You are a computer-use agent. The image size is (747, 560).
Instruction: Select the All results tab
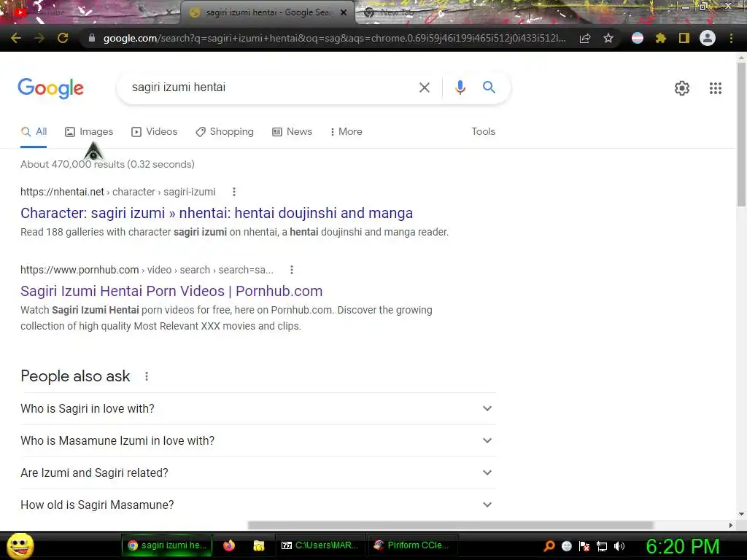(34, 132)
